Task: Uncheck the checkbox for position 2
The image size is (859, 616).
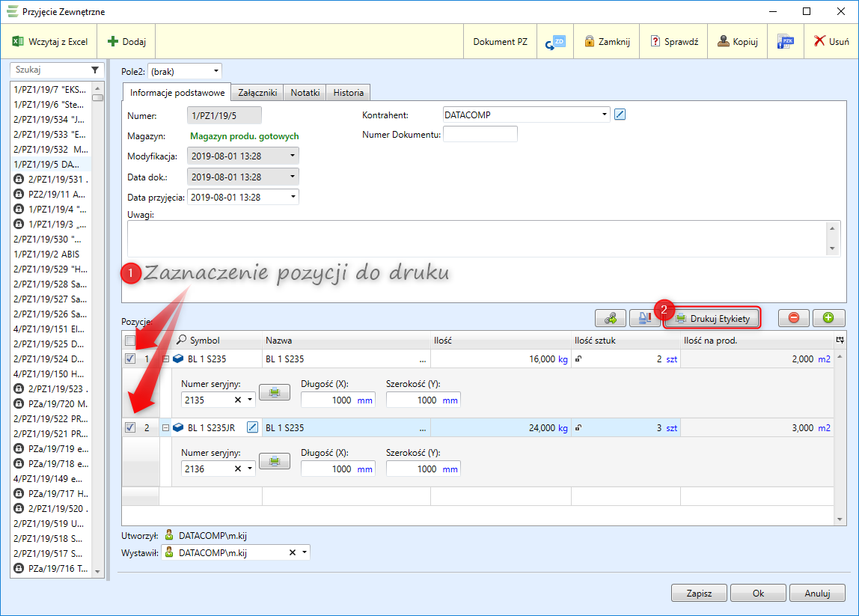Action: [130, 428]
